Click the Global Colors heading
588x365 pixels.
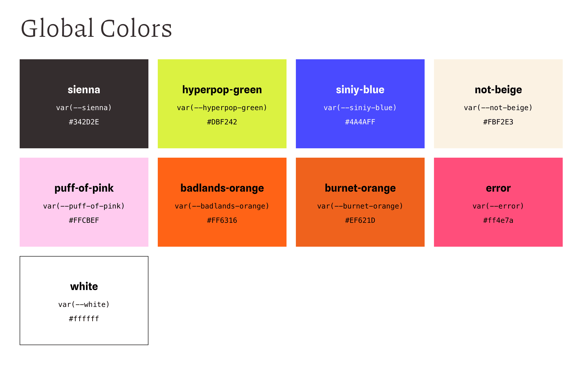[x=96, y=29]
